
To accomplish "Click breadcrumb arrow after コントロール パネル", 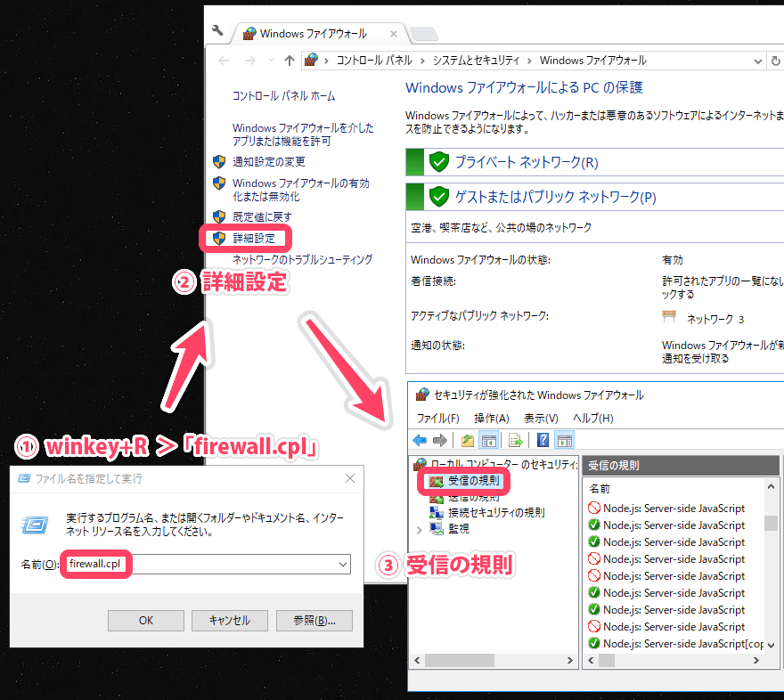I will pos(422,61).
